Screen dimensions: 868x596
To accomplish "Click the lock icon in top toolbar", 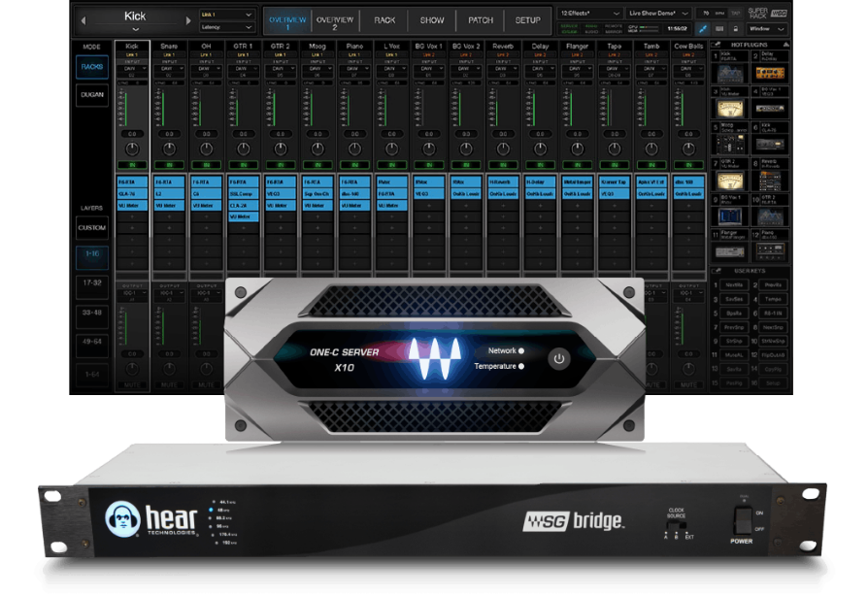I will [x=735, y=29].
